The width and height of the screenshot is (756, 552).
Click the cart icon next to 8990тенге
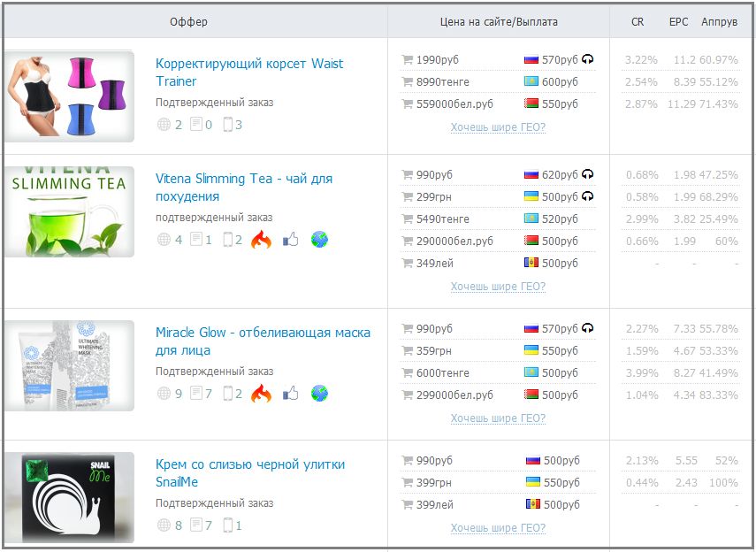click(407, 82)
